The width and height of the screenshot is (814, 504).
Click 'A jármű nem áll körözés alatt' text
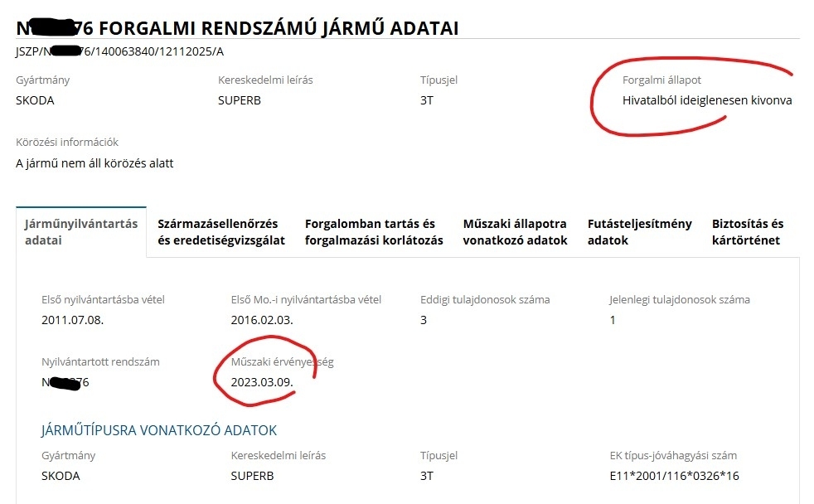pyautogui.click(x=94, y=163)
